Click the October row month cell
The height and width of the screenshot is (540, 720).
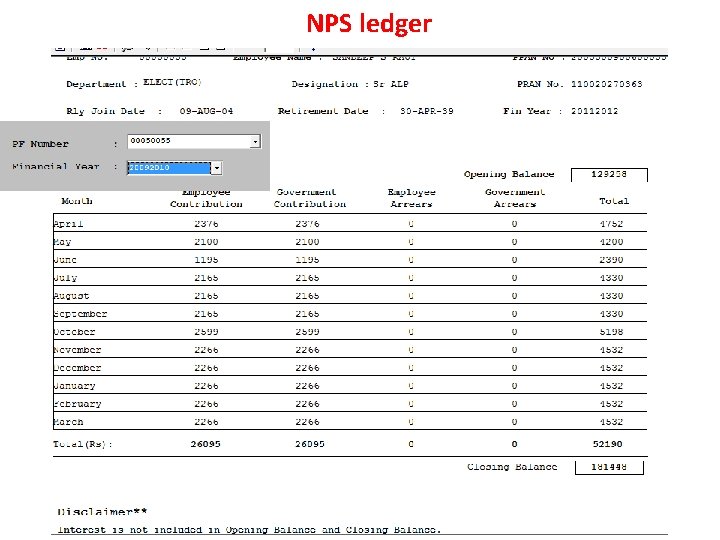tap(74, 332)
